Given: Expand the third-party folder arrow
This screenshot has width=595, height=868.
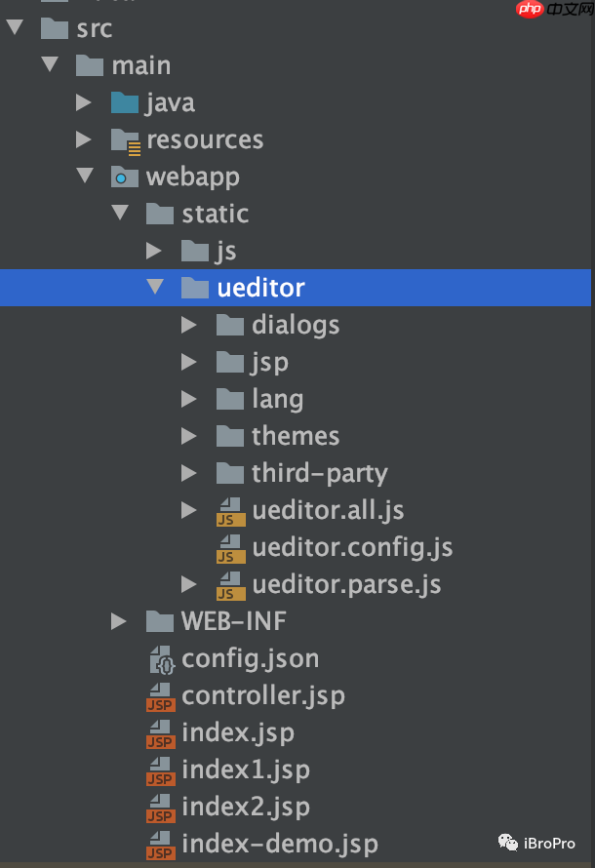Looking at the screenshot, I should coord(189,473).
